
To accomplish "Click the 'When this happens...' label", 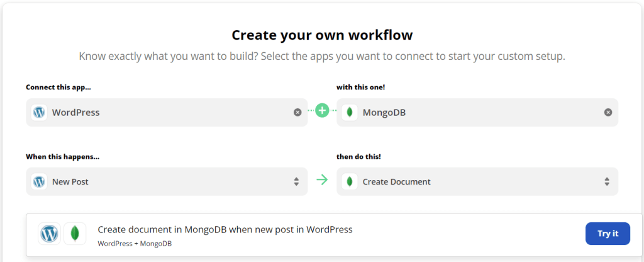I will pyautogui.click(x=63, y=157).
